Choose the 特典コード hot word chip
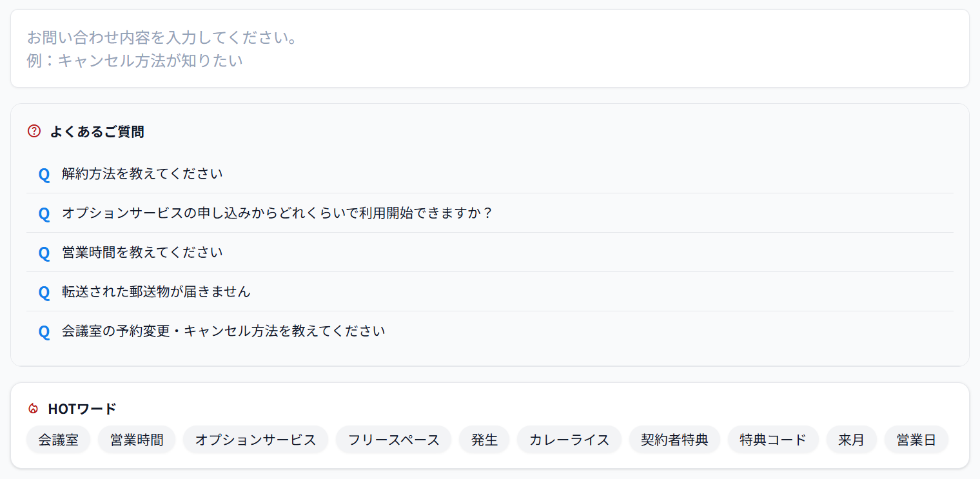This screenshot has height=479, width=980. tap(773, 439)
